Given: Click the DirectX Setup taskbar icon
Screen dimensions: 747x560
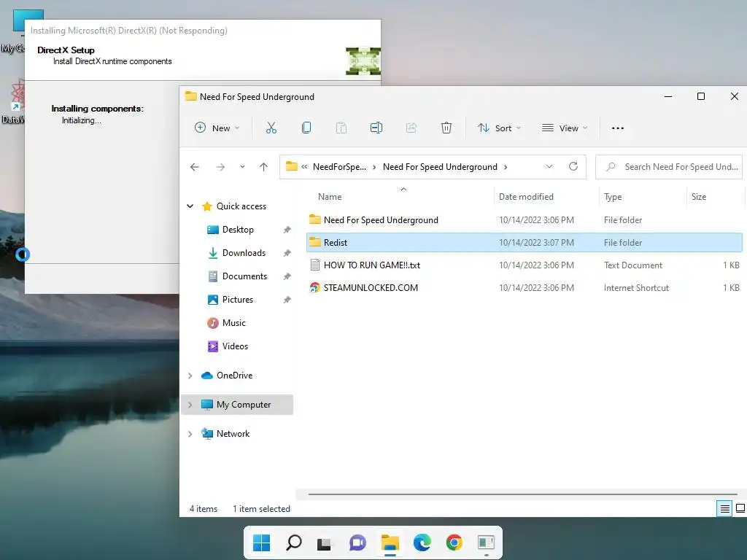Looking at the screenshot, I should point(487,542).
